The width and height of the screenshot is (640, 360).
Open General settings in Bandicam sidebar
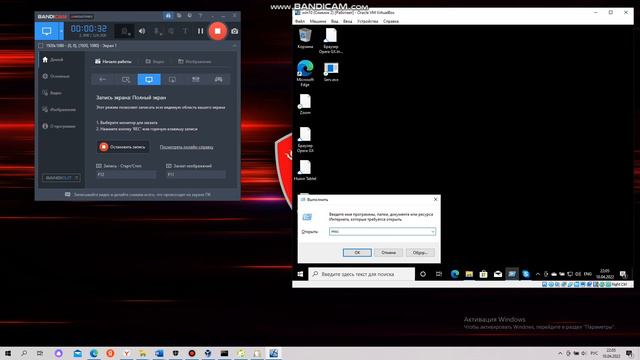pos(56,76)
